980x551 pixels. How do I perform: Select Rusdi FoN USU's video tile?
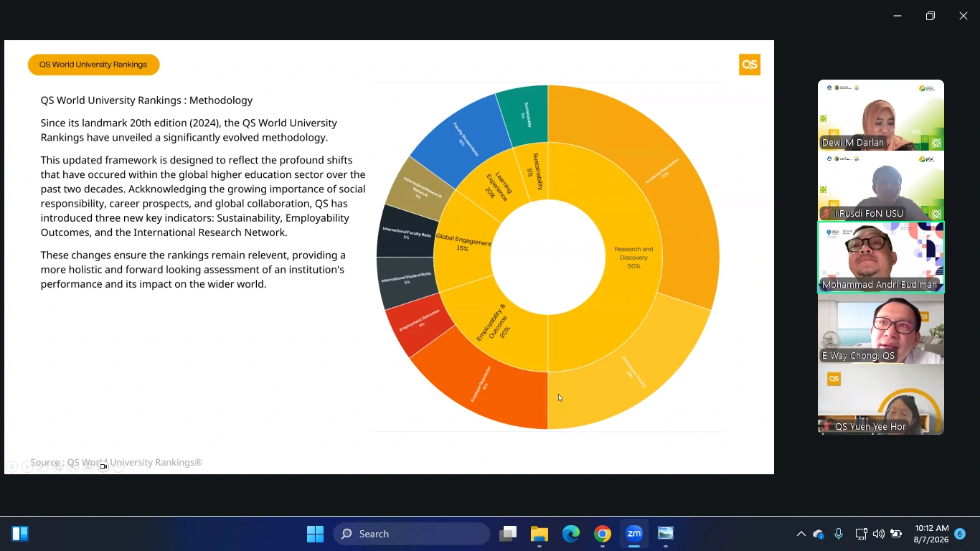(x=881, y=186)
